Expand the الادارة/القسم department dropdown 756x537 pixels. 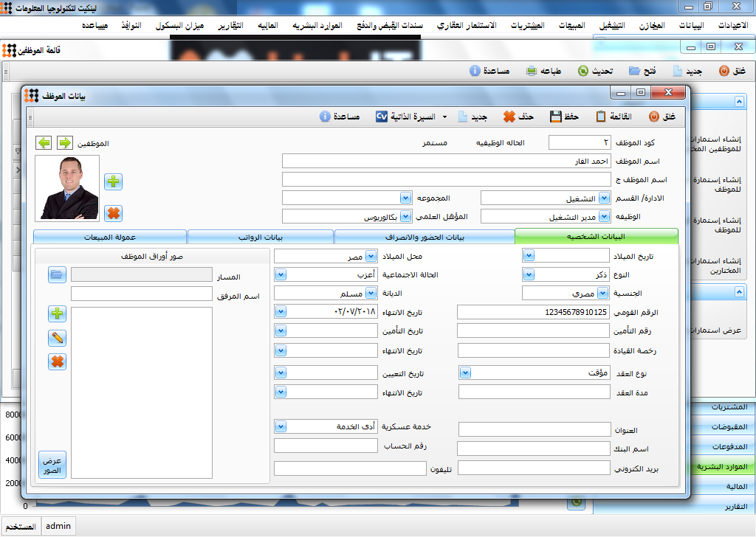[x=604, y=198]
